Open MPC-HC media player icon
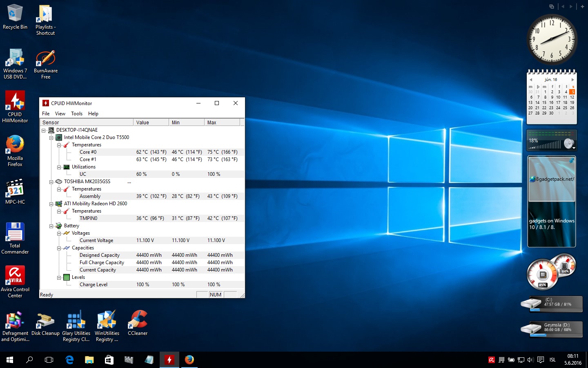The width and height of the screenshot is (588, 368). click(15, 191)
